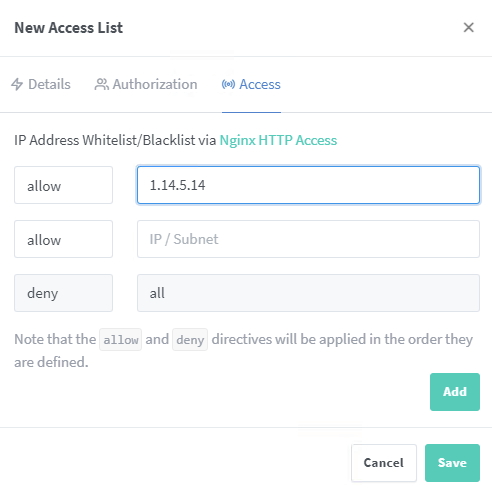Click the empty IP / Subnet field

click(x=308, y=239)
